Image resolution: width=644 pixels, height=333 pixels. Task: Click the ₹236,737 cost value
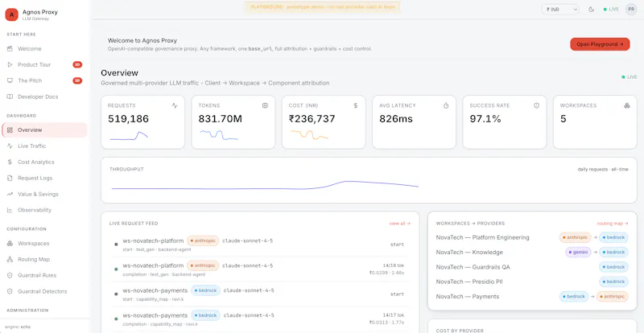(312, 119)
